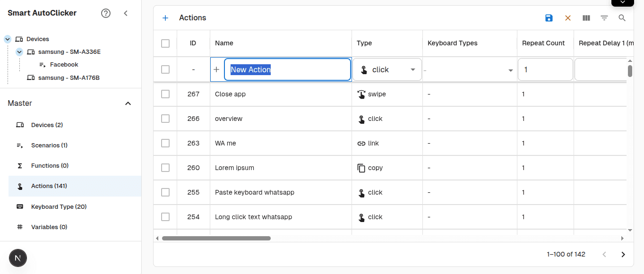644x274 pixels.
Task: Open the help question mark icon
Action: tap(105, 13)
